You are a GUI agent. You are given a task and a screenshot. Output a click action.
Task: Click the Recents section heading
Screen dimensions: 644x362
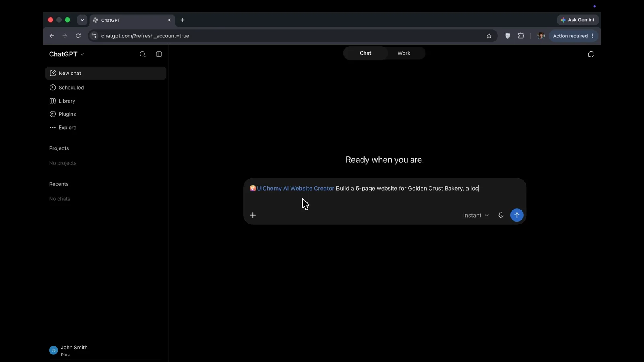59,184
